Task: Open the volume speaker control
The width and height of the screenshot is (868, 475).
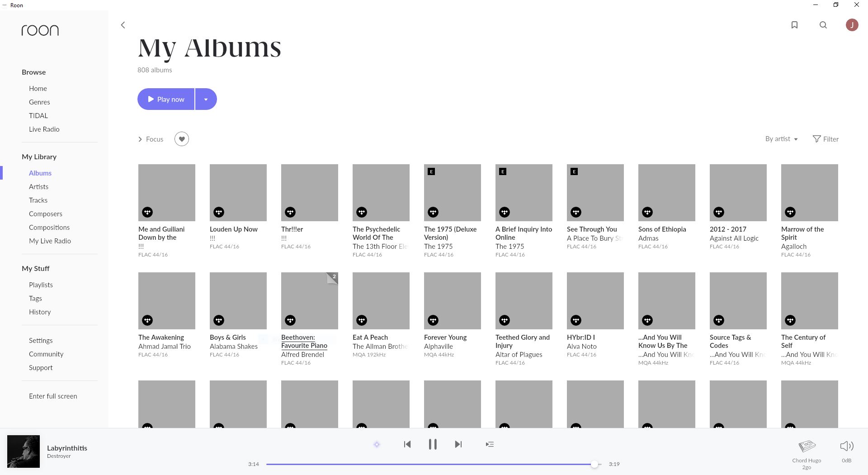Action: click(846, 446)
